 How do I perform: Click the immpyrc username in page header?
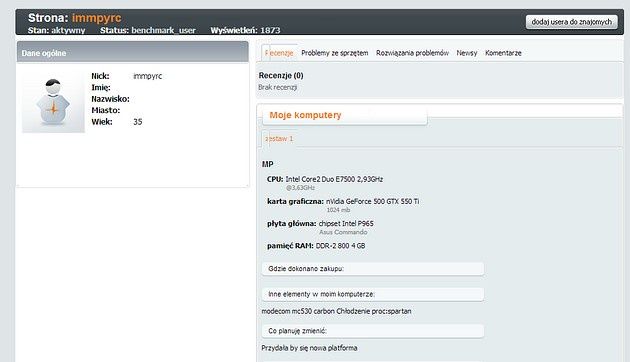pyautogui.click(x=96, y=18)
